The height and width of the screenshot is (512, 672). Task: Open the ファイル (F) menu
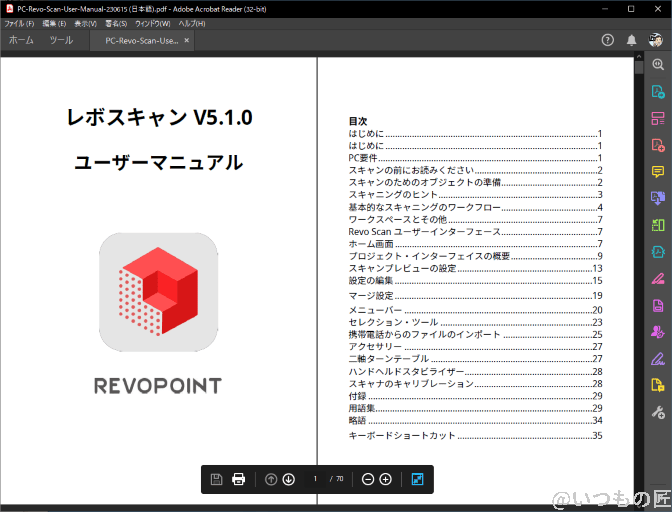[x=20, y=22]
